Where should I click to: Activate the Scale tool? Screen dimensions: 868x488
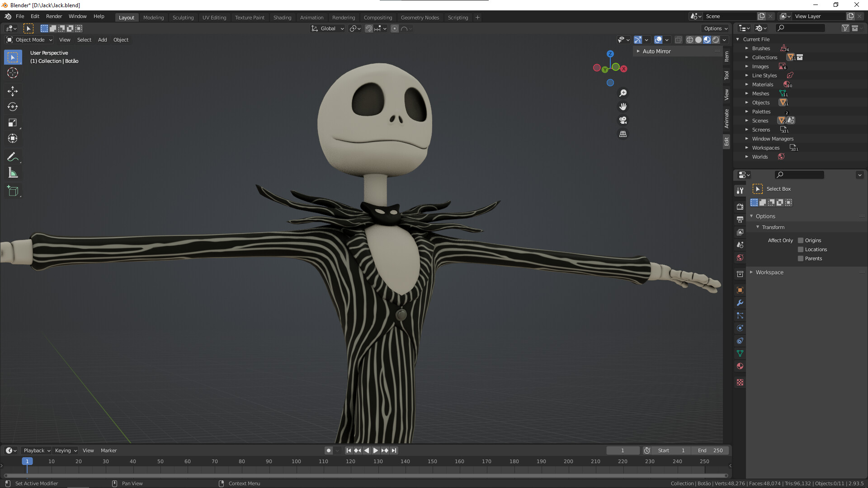tap(13, 123)
